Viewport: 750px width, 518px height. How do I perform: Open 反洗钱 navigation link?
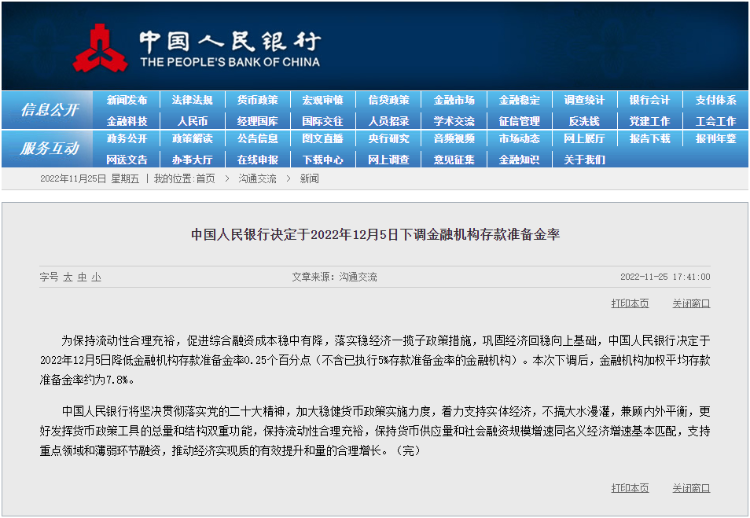(x=584, y=121)
